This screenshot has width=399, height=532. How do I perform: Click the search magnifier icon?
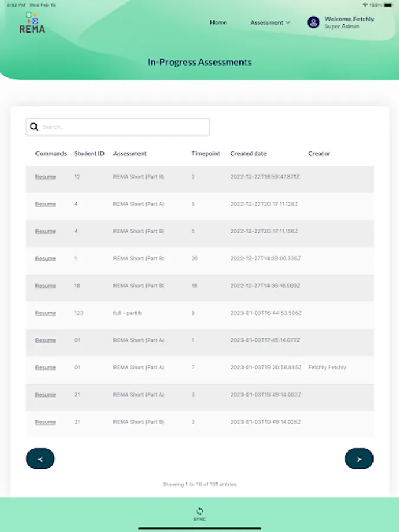coord(34,127)
